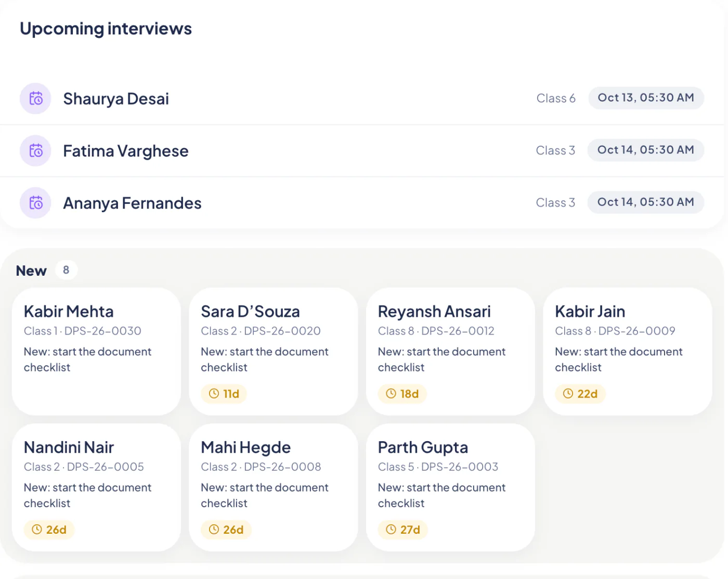Click the ID text DPS-26-0008
The height and width of the screenshot is (579, 728).
click(x=282, y=467)
